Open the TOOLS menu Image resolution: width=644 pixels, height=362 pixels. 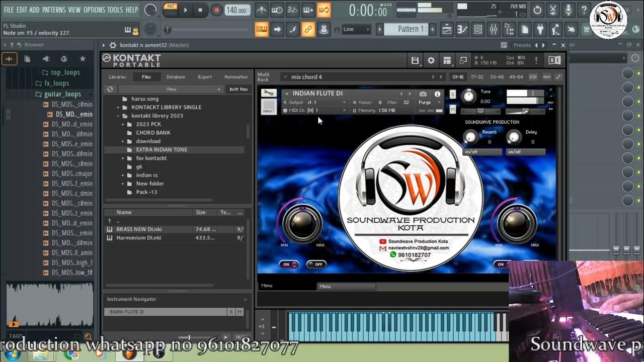(x=115, y=10)
